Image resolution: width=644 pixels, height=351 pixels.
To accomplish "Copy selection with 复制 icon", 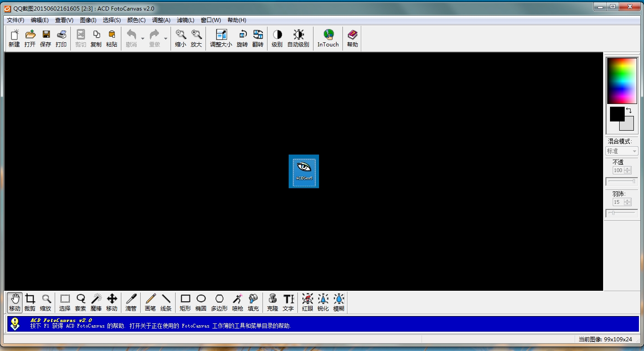I will coord(96,38).
